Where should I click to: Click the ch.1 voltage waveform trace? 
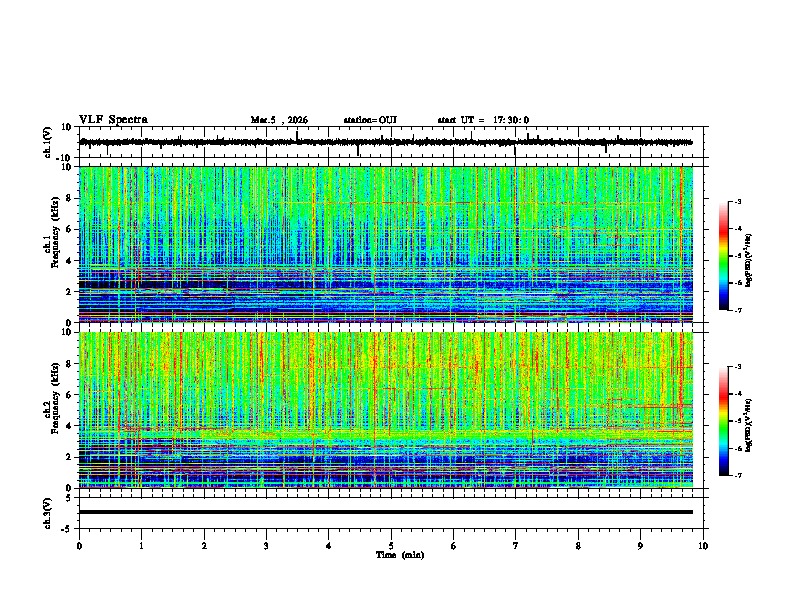386,142
